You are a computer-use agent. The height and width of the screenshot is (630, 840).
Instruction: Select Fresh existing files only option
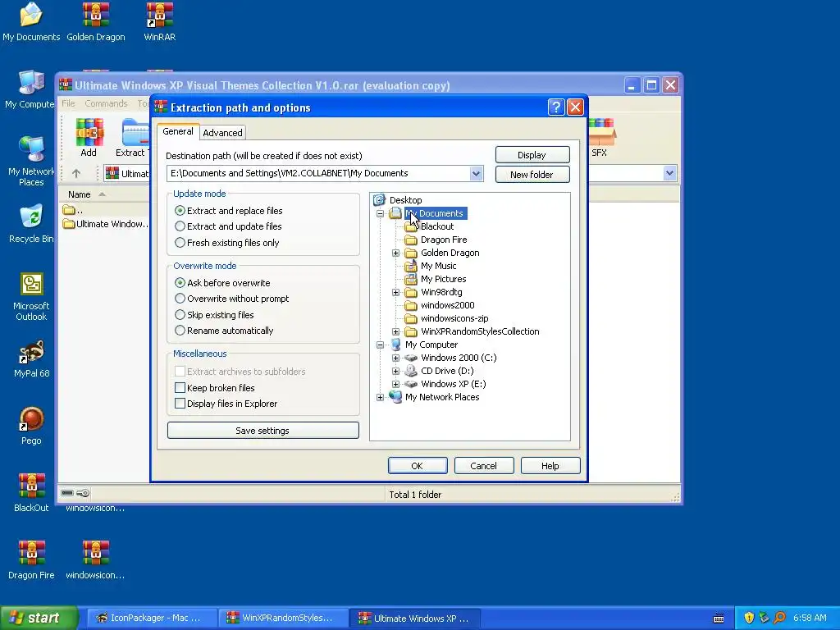227,243
